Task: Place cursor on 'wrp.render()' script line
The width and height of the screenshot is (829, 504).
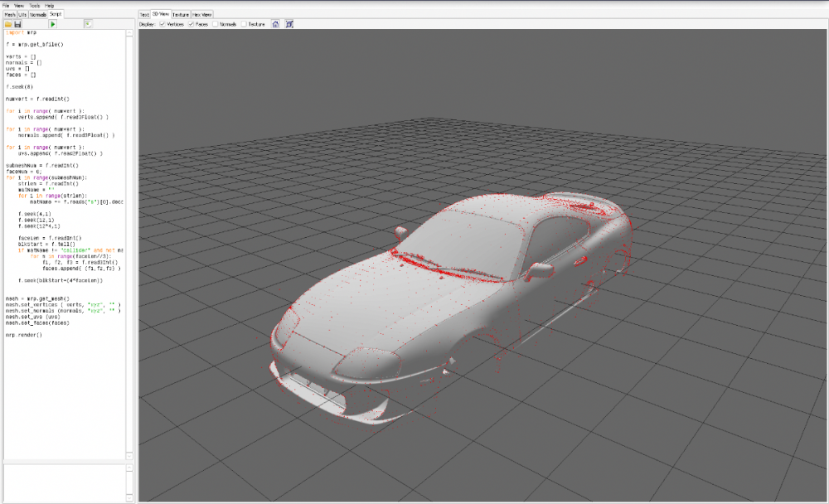Action: (x=24, y=335)
